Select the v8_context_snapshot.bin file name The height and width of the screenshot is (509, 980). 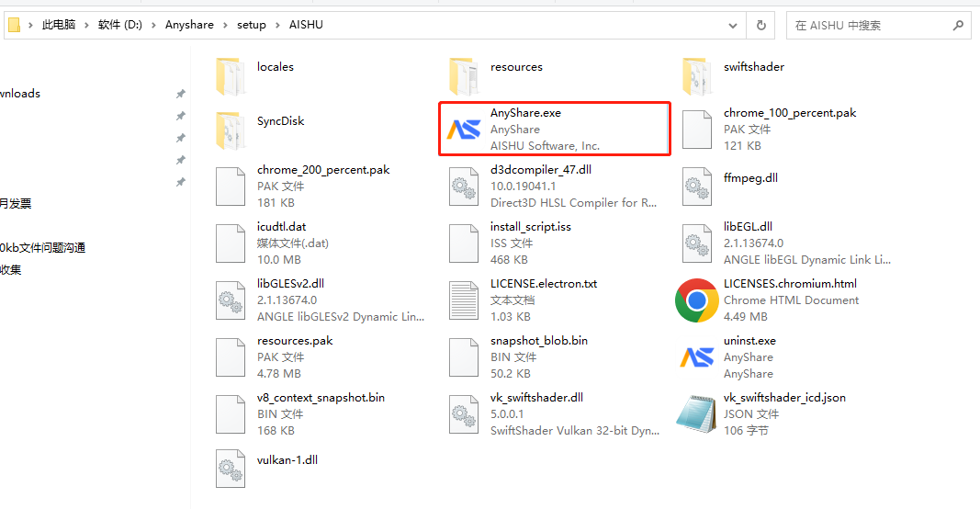click(x=321, y=398)
